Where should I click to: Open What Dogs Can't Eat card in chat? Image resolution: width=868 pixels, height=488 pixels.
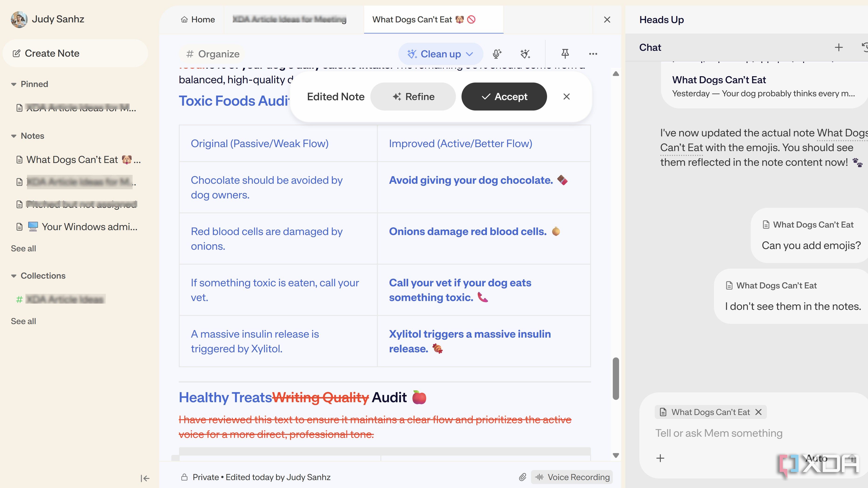764,86
